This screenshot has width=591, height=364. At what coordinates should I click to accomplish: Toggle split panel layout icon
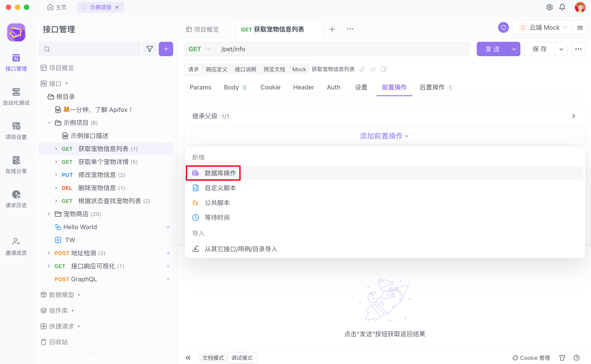(x=384, y=69)
